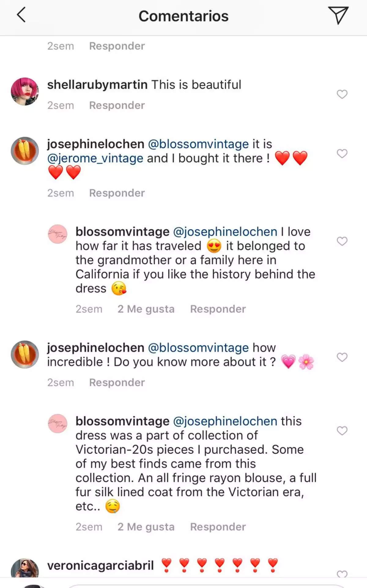Open veronicagarciabril's profile photo
This screenshot has height=588, width=367.
pyautogui.click(x=25, y=569)
